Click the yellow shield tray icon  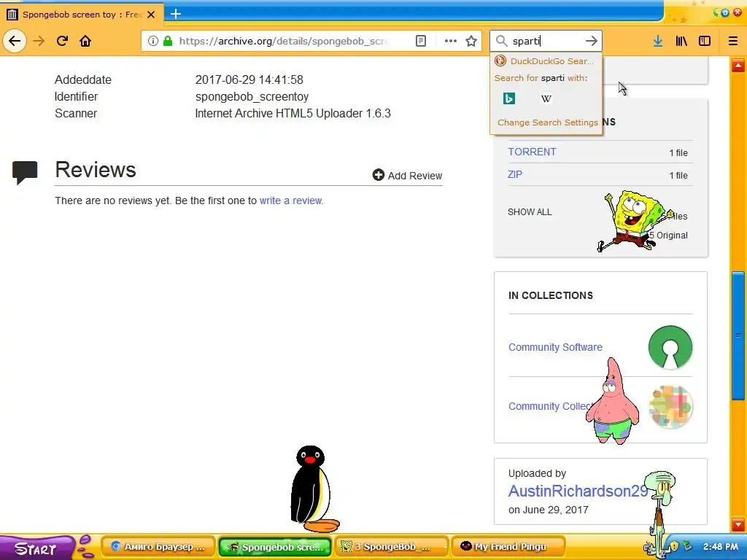pos(674,546)
